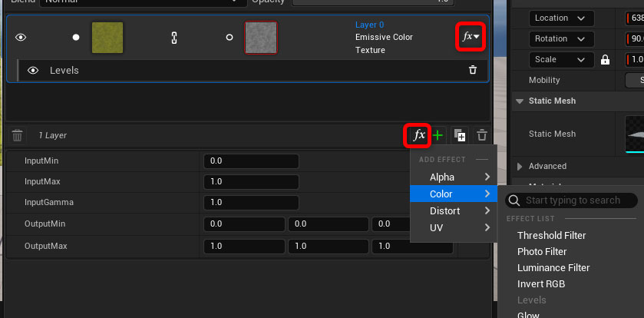Click the magnifier icon in effect search

pyautogui.click(x=514, y=200)
